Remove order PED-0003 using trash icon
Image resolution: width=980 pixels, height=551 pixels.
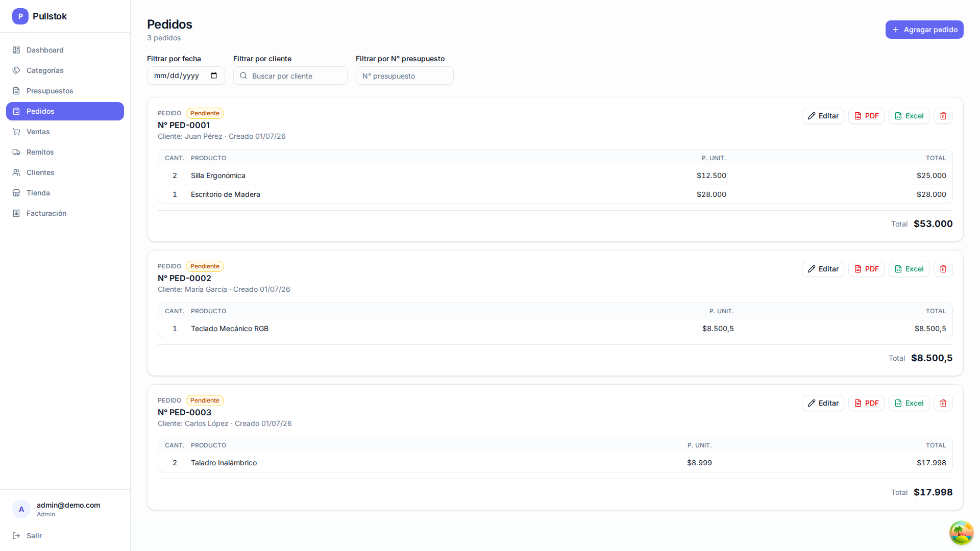tap(943, 403)
